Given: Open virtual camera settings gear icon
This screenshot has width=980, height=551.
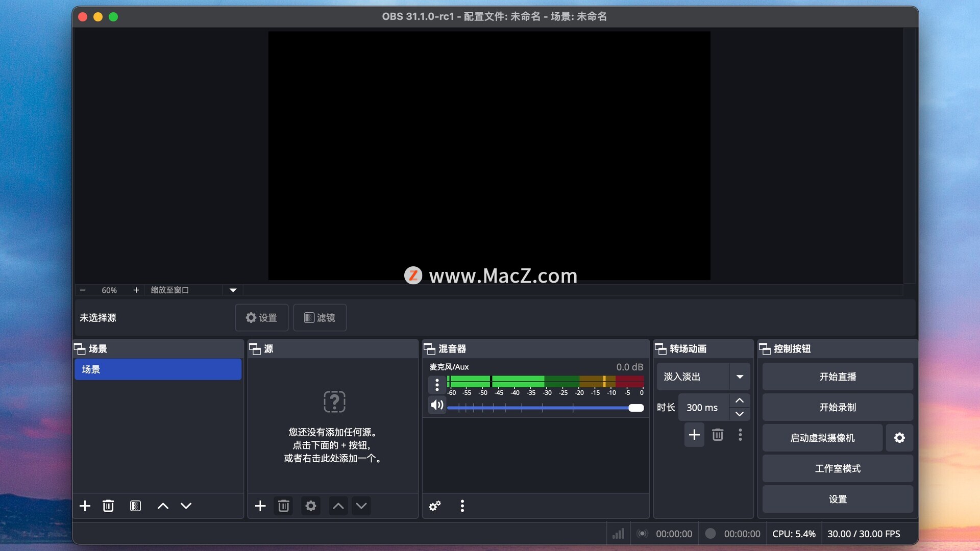Looking at the screenshot, I should tap(899, 438).
